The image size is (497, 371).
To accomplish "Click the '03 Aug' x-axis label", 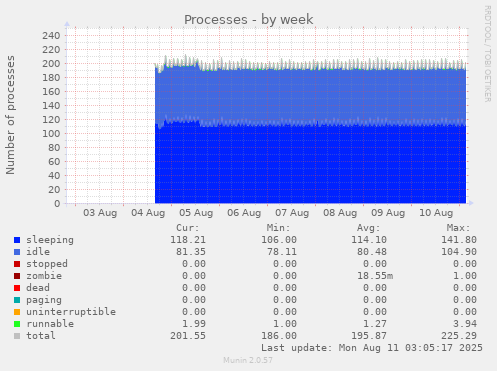I will (100, 213).
